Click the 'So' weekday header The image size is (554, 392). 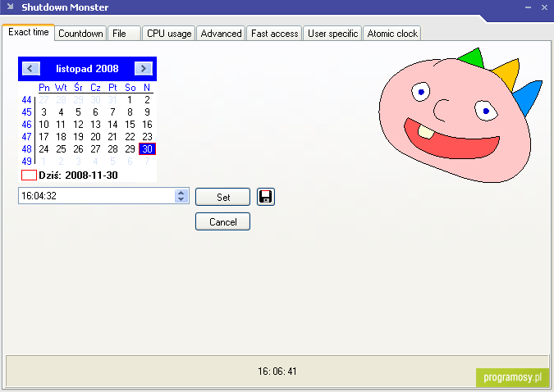point(130,88)
